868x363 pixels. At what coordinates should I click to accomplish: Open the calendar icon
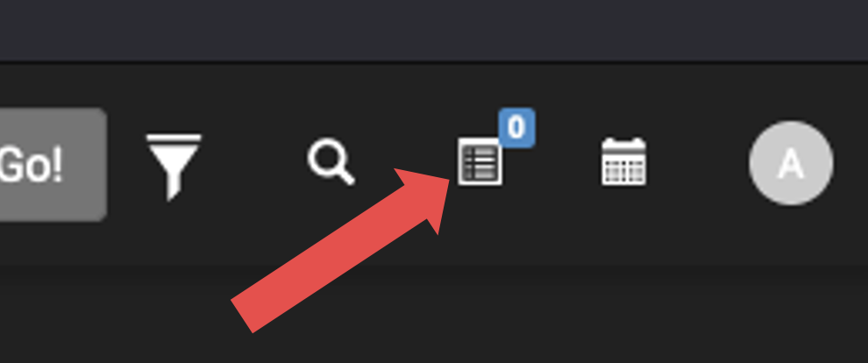click(624, 161)
